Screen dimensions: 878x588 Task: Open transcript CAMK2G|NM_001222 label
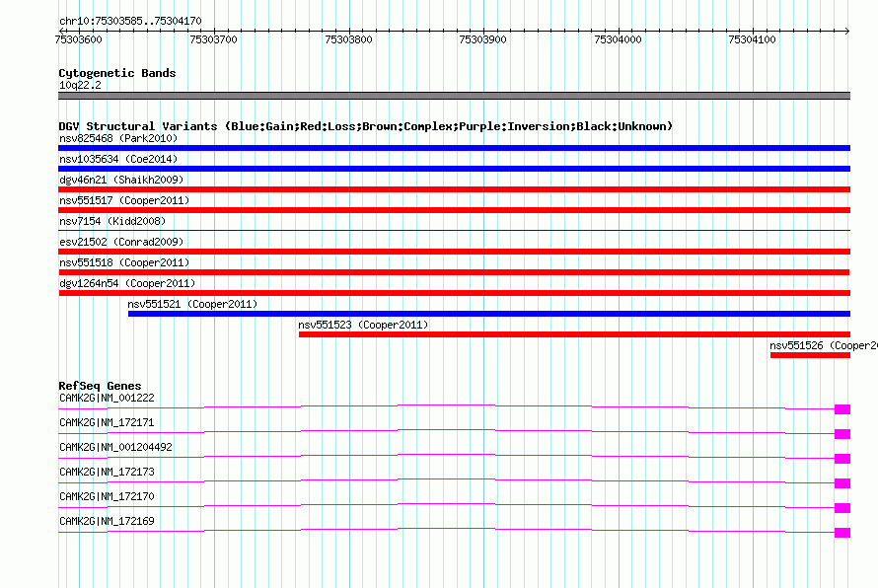click(107, 399)
